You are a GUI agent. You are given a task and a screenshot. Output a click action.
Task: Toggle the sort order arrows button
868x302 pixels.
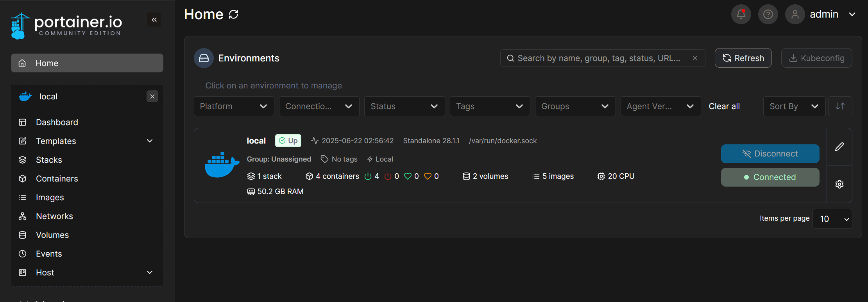click(840, 106)
